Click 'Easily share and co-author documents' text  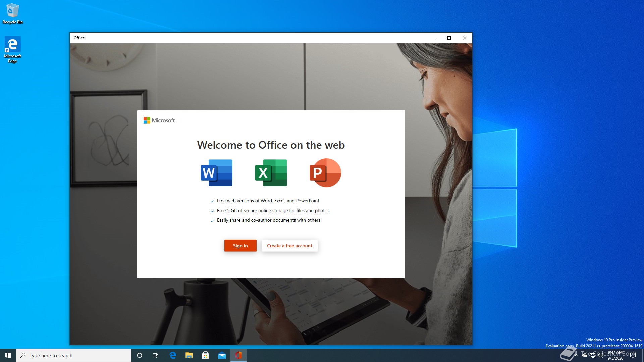269,220
